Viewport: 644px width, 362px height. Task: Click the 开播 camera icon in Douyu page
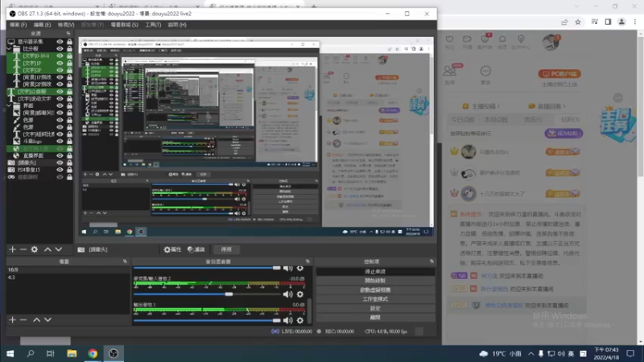467,39
